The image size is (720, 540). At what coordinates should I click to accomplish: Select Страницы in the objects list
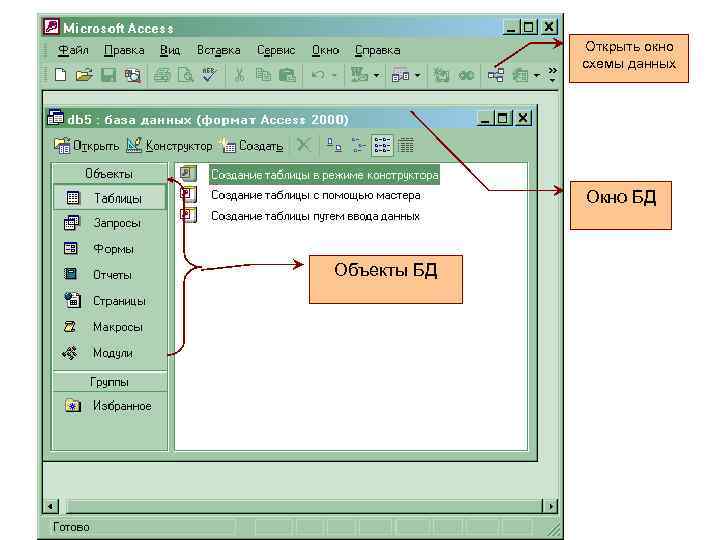click(x=109, y=301)
